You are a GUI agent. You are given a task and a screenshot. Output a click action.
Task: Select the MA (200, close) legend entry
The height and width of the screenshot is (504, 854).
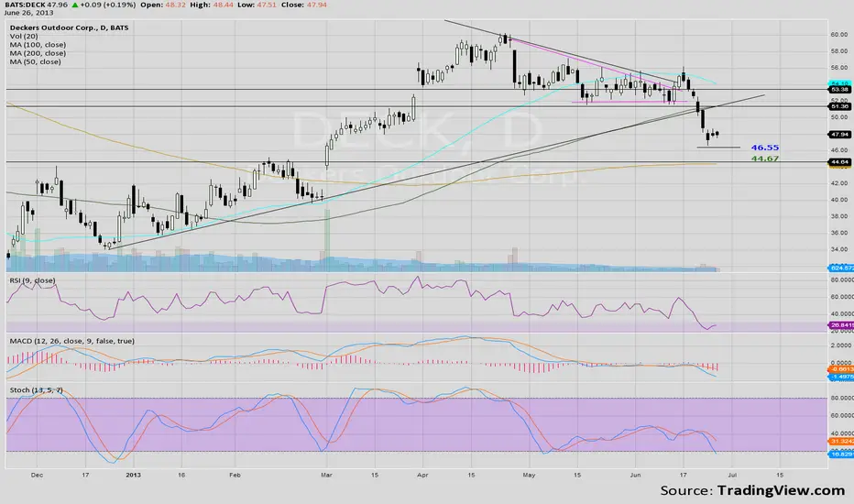click(x=38, y=53)
